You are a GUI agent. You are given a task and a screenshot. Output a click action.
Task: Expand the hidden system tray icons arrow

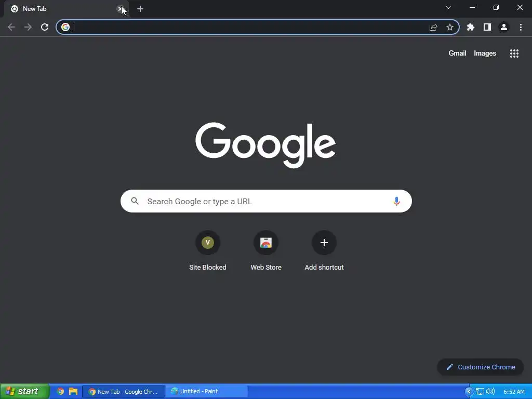[469, 392]
